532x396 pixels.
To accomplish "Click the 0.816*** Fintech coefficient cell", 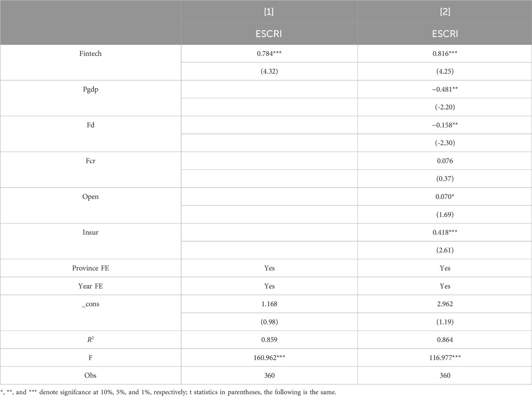I will pyautogui.click(x=445, y=53).
